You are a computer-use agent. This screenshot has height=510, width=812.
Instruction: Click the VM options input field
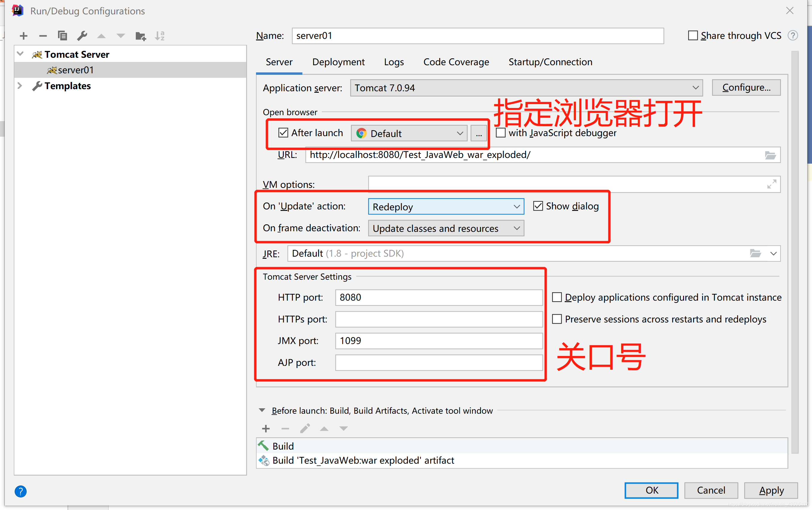point(574,184)
